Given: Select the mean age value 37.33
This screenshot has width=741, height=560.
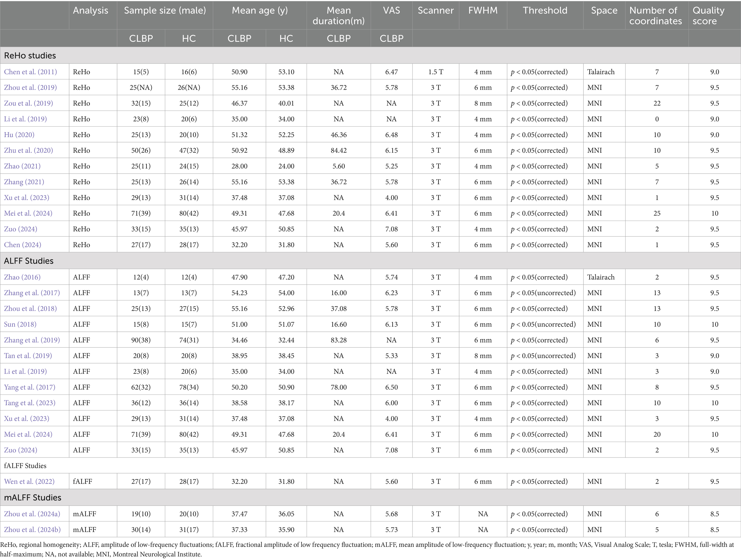Looking at the screenshot, I should tap(239, 530).
